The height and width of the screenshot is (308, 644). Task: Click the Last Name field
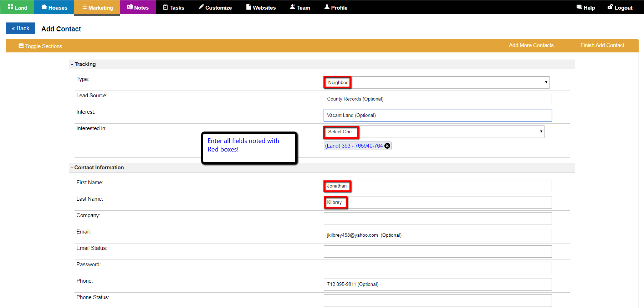click(438, 202)
